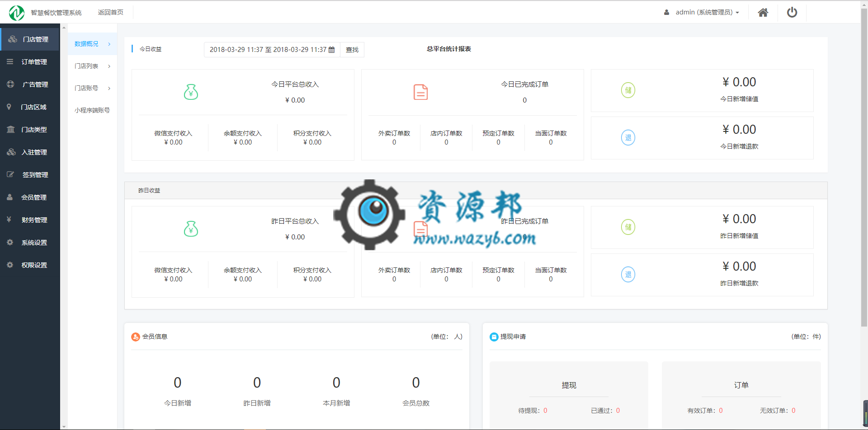Click today's 微信支付收入 label
This screenshot has width=868, height=430.
tap(173, 133)
